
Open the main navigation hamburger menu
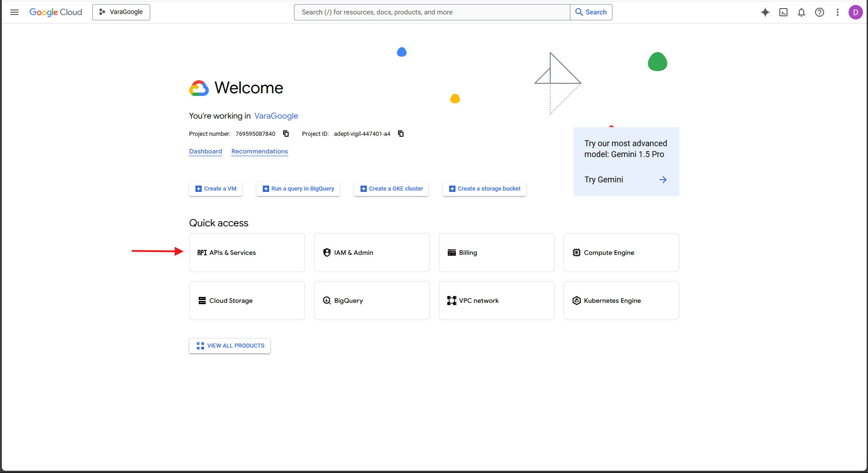click(14, 12)
